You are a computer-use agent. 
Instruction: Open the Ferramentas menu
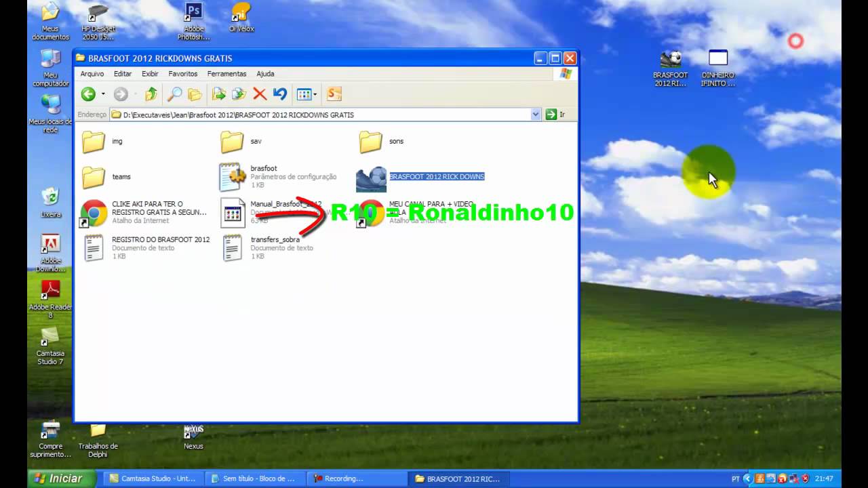pyautogui.click(x=226, y=73)
